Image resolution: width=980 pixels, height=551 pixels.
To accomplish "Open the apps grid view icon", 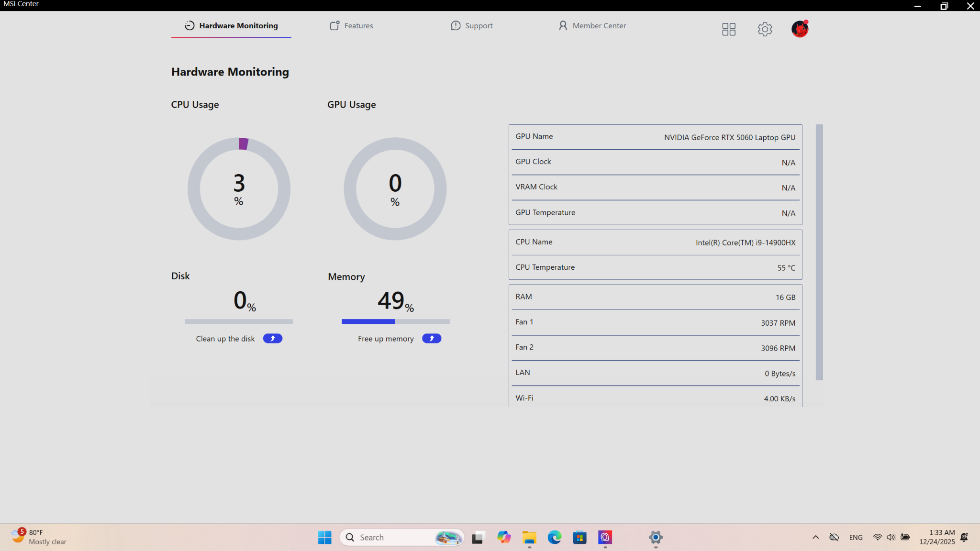I will click(728, 29).
